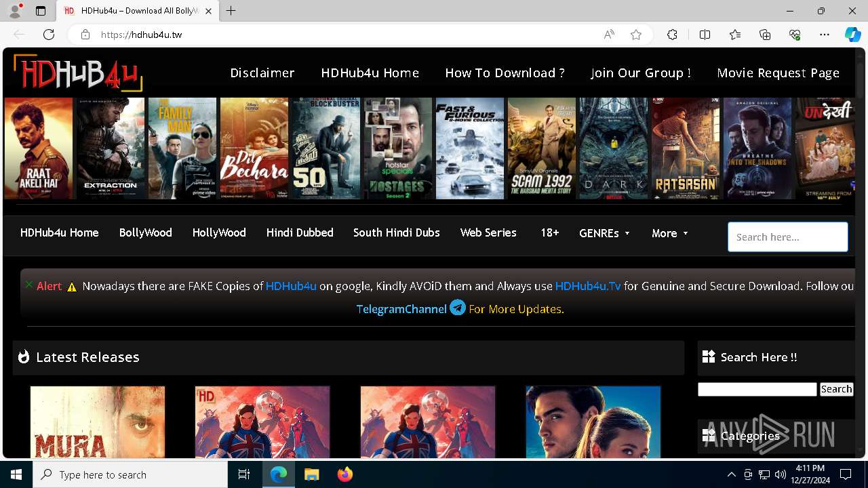Screen dimensions: 868x488
Task: Open TelegramChannel link
Action: click(x=401, y=309)
